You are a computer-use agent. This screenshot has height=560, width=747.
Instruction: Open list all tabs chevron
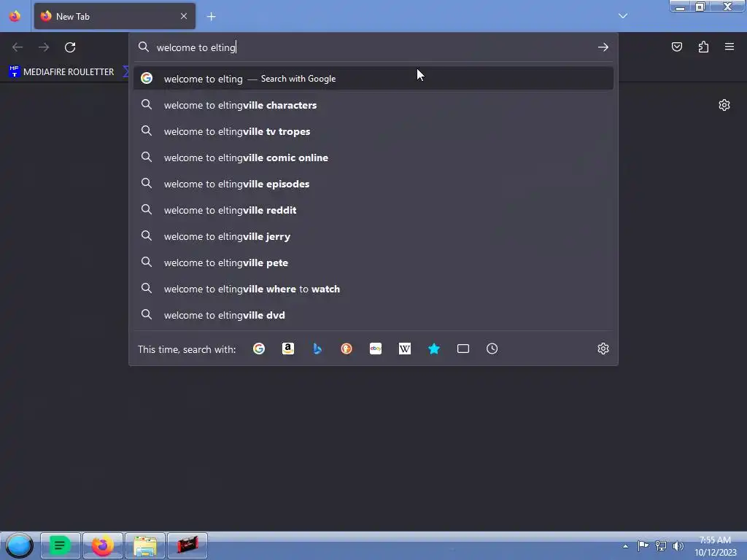623,16
